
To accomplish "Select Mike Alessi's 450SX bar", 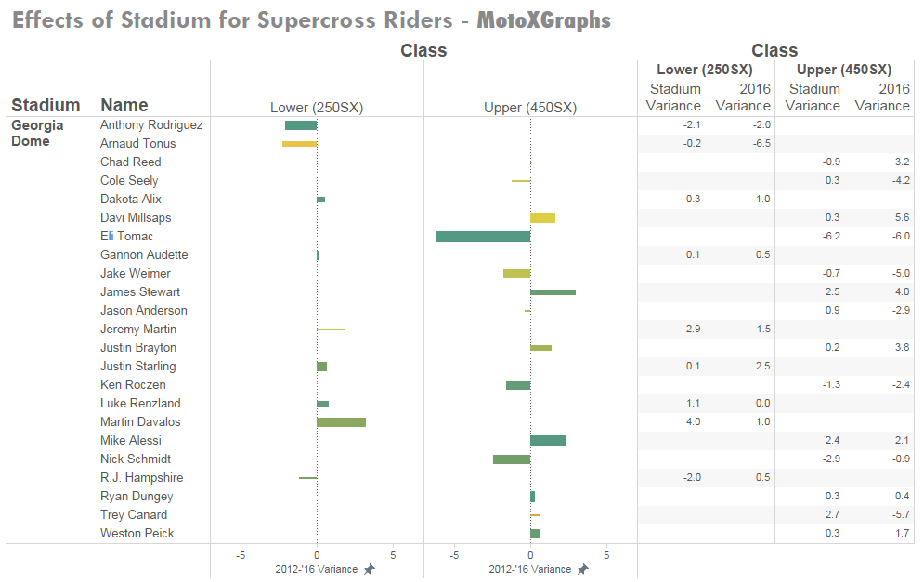I will [x=548, y=441].
